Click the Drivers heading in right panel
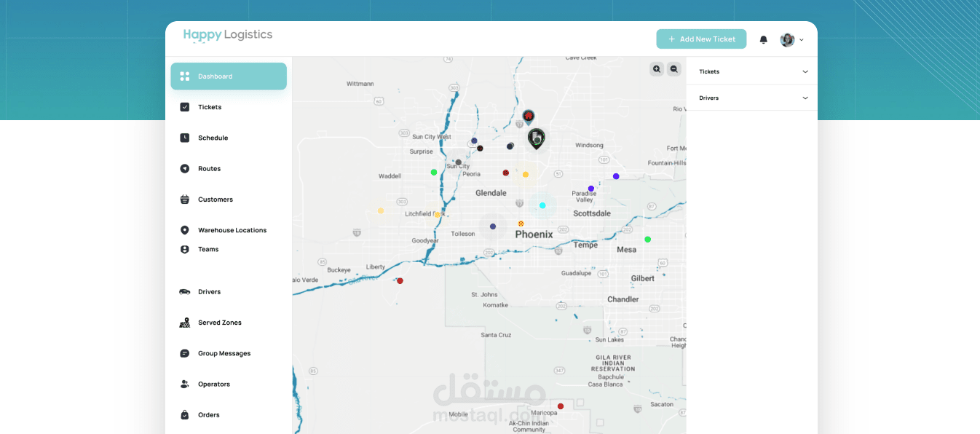This screenshot has width=980, height=434. [x=709, y=98]
